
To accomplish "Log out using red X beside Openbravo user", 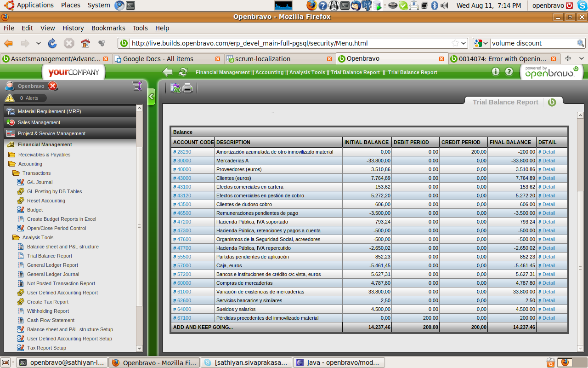I will click(53, 86).
